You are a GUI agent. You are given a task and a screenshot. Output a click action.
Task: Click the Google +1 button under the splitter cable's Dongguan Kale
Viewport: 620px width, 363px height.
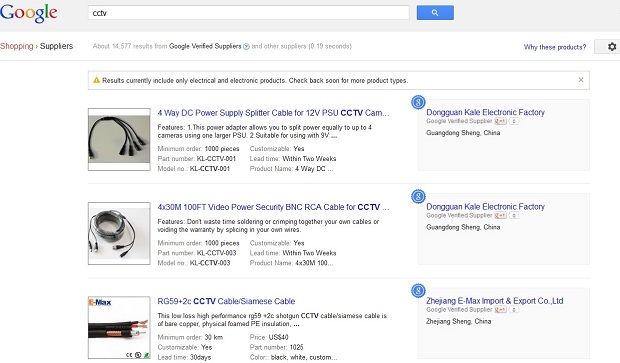coord(501,121)
